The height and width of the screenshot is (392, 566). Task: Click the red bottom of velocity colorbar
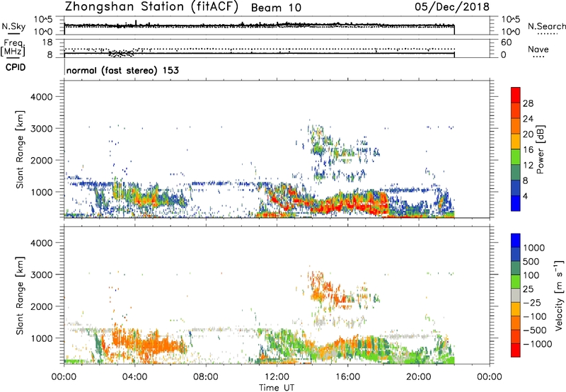[516, 350]
